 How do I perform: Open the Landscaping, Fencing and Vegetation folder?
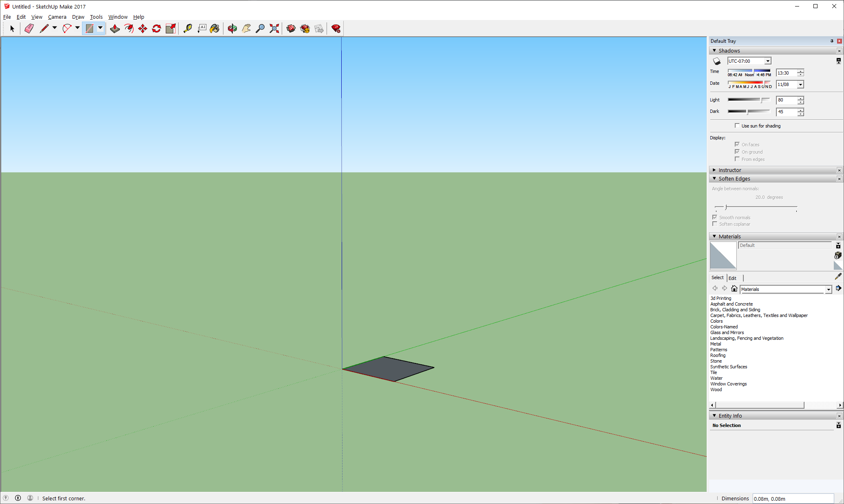point(747,338)
